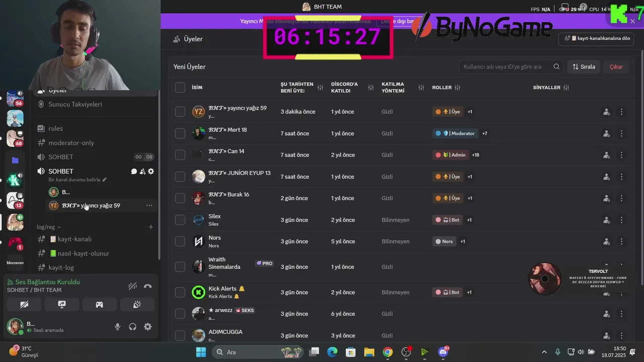The width and height of the screenshot is (644, 362).
Task: Check the box for Burak 16
Action: pyautogui.click(x=180, y=198)
